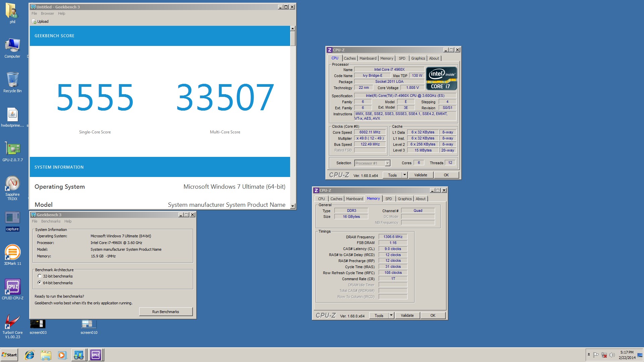Click OK in upper CPU-Z window
The image size is (644, 362).
(446, 175)
